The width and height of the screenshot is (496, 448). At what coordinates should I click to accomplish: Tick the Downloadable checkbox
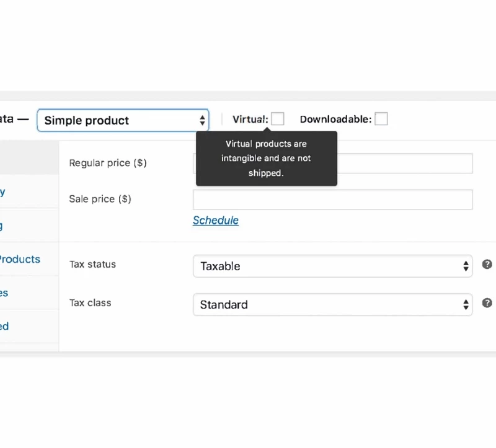point(381,119)
